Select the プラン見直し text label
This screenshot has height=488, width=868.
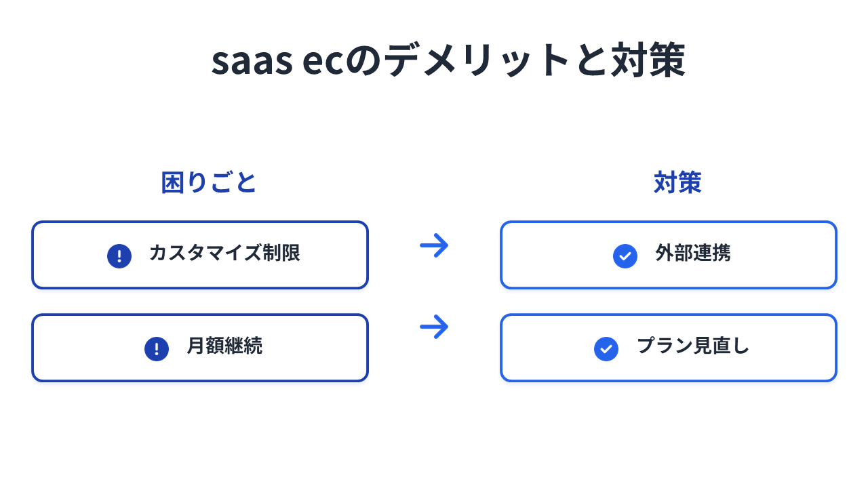tap(692, 346)
